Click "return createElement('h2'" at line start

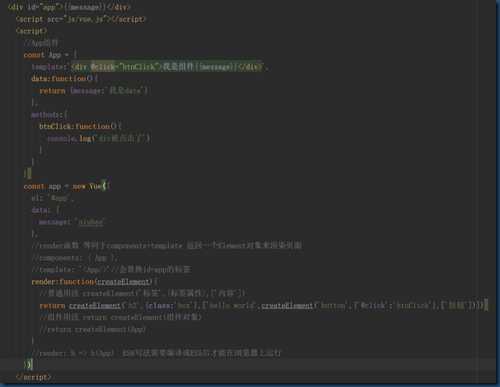pyautogui.click(x=87, y=305)
